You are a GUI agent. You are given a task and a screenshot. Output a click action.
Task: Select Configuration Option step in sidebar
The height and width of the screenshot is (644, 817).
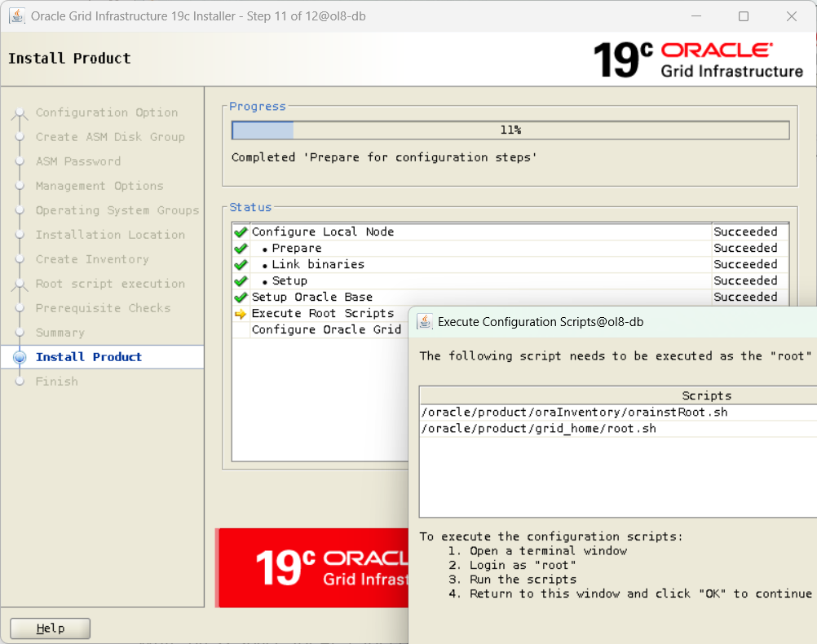coord(106,112)
